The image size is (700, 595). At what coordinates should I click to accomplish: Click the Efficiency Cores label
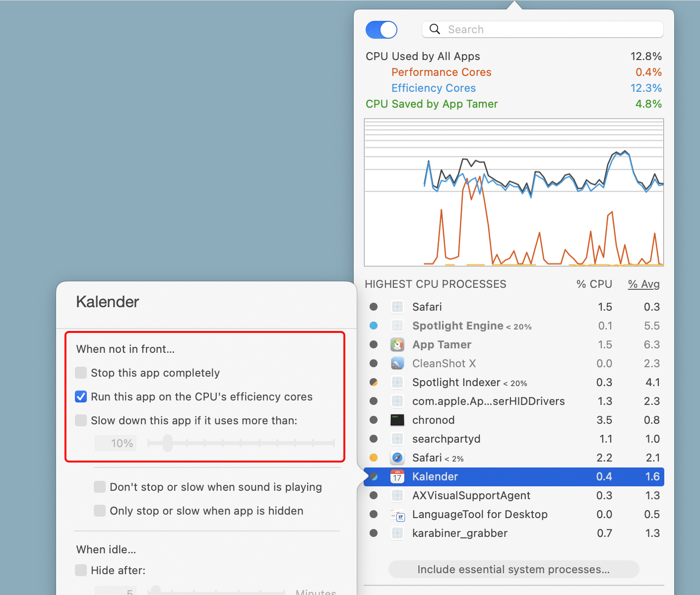pos(434,88)
